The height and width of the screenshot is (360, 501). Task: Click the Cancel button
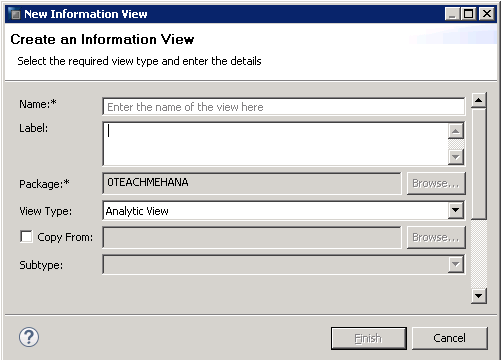[450, 338]
